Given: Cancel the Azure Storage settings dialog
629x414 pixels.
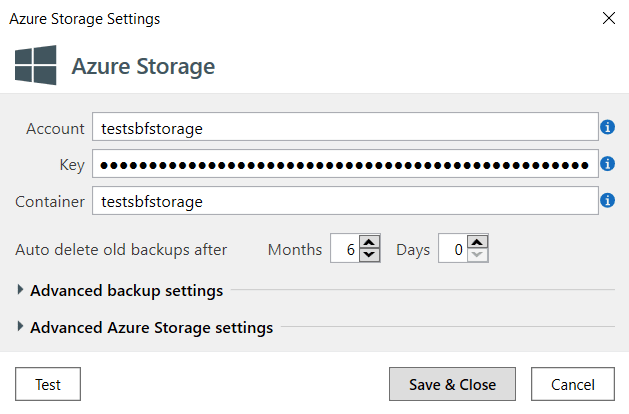Looking at the screenshot, I should [571, 384].
